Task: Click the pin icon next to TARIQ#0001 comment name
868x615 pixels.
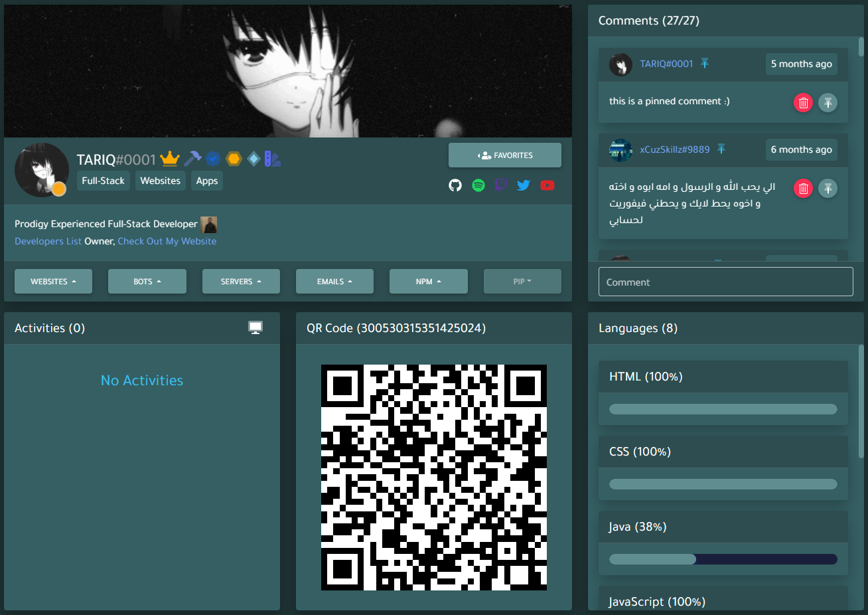Action: click(x=705, y=64)
